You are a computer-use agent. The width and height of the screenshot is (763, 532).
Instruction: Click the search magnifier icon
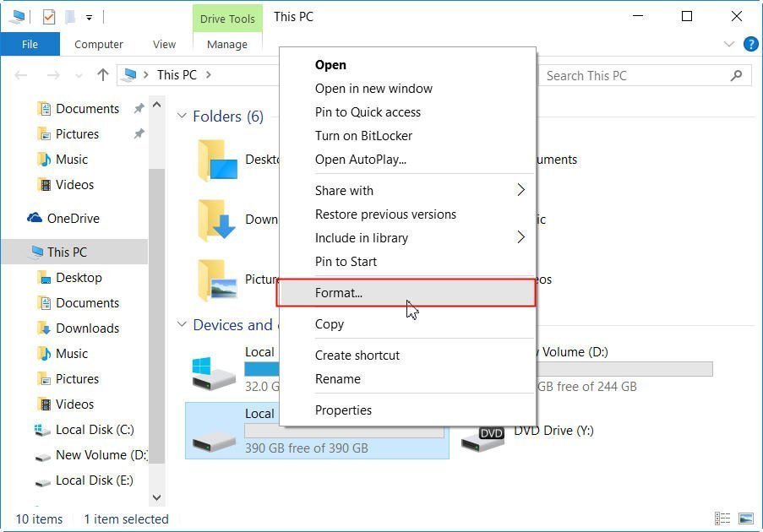(736, 75)
